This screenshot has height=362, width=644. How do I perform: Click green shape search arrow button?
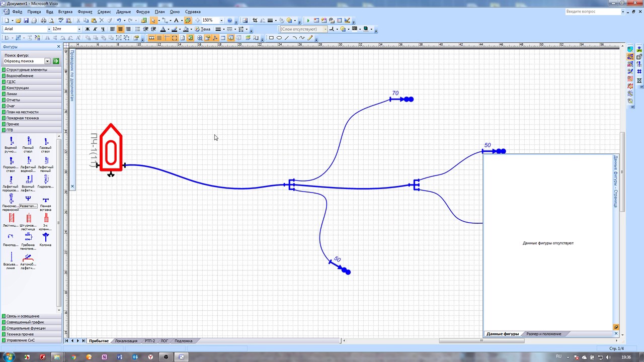(56, 61)
